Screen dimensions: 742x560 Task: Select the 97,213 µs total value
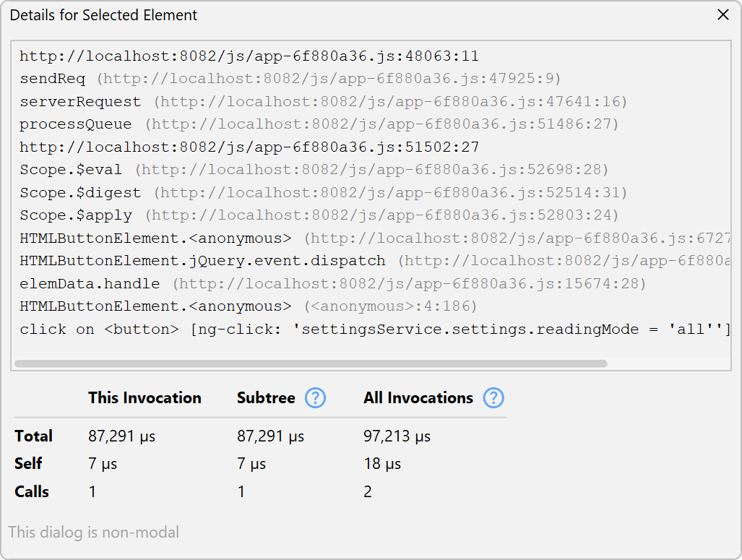[397, 436]
